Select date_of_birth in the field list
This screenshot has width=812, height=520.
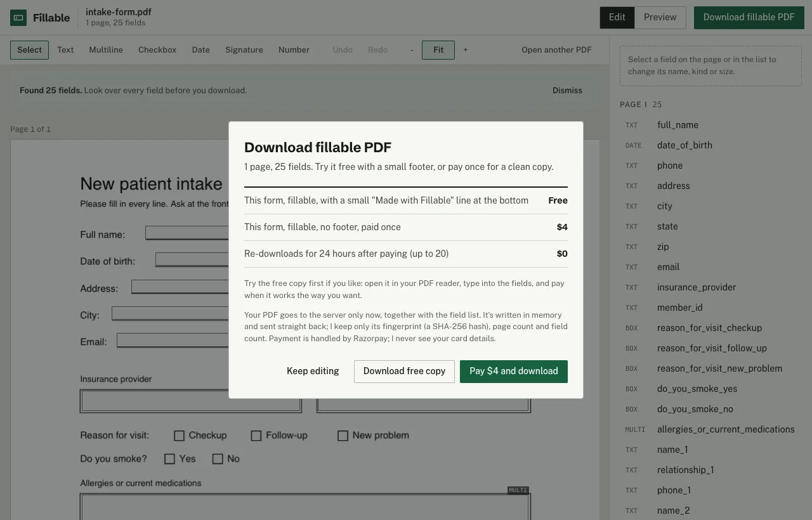[x=710, y=145]
